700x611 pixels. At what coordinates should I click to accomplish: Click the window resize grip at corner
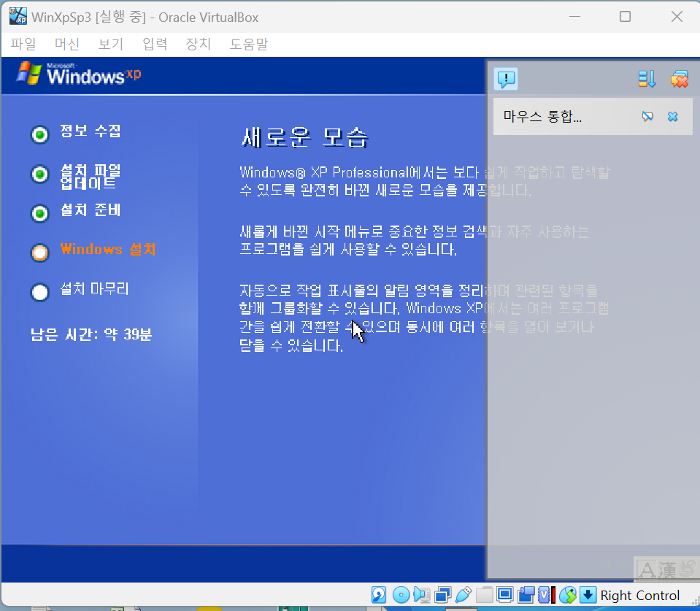(x=696, y=602)
